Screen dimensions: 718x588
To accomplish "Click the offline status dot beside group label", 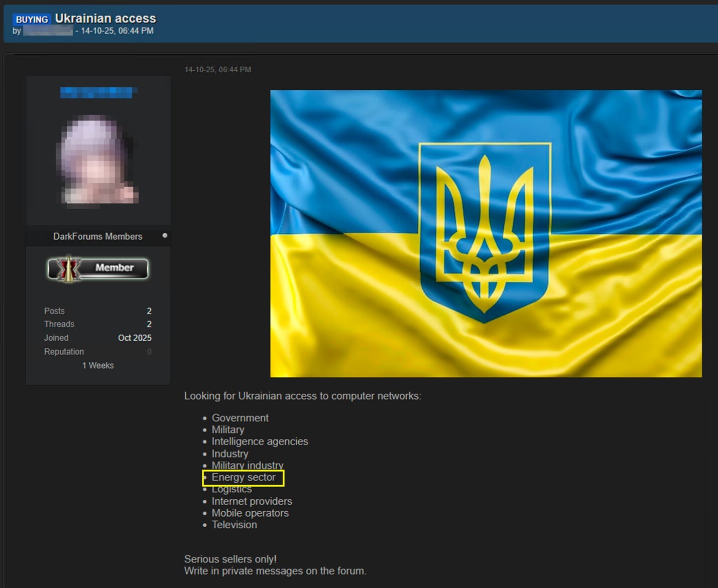I will click(165, 235).
